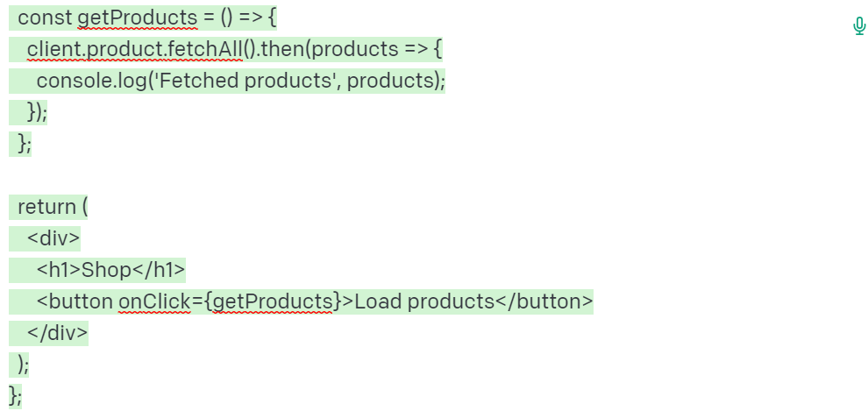The height and width of the screenshot is (411, 868).
Task: Click the }; line closing getProducts function
Action: (20, 145)
